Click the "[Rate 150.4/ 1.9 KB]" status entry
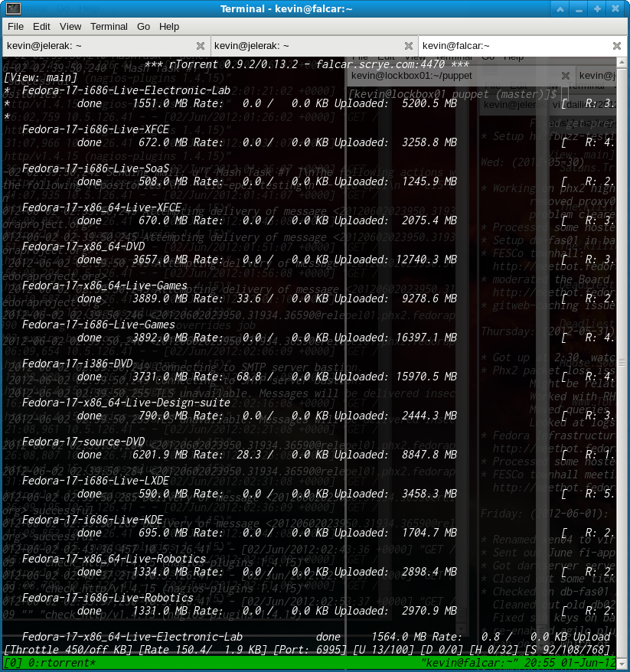Viewport: 630px width, 672px height. point(203,650)
